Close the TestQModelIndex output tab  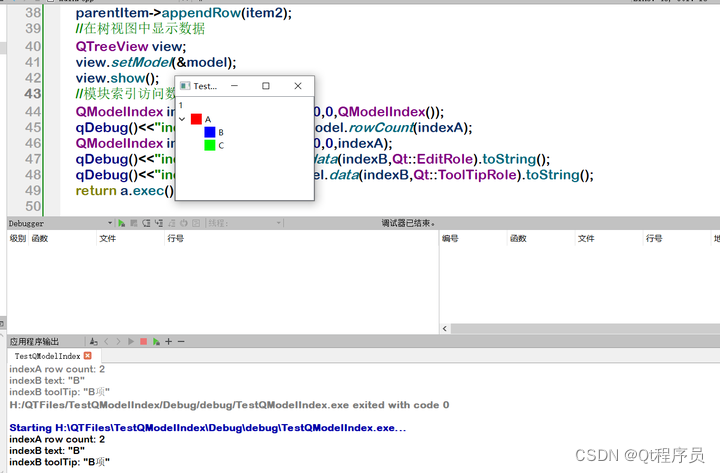point(88,355)
